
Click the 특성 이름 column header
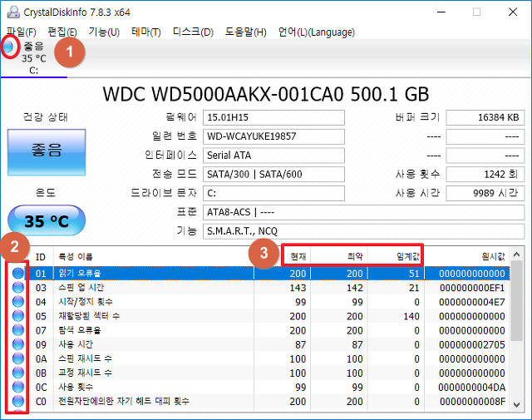(x=153, y=257)
